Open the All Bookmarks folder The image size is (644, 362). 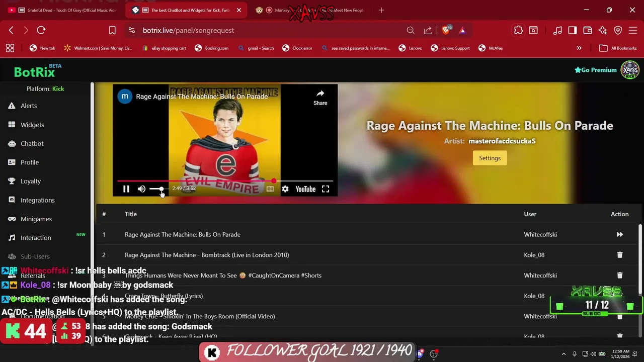click(x=618, y=48)
